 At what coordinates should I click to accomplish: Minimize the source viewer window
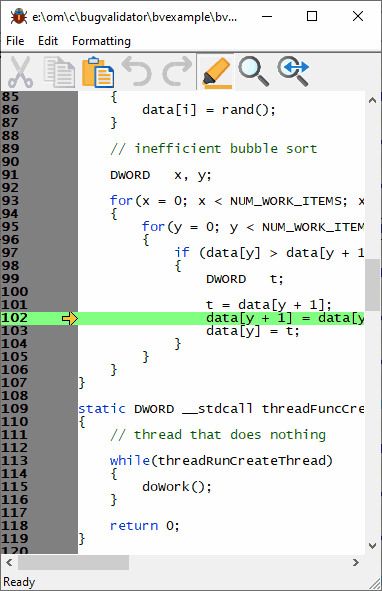pyautogui.click(x=267, y=17)
